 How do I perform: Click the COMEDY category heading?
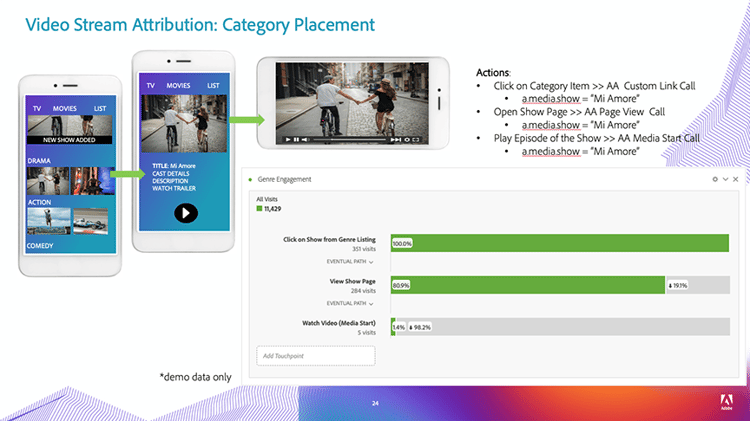tap(40, 245)
